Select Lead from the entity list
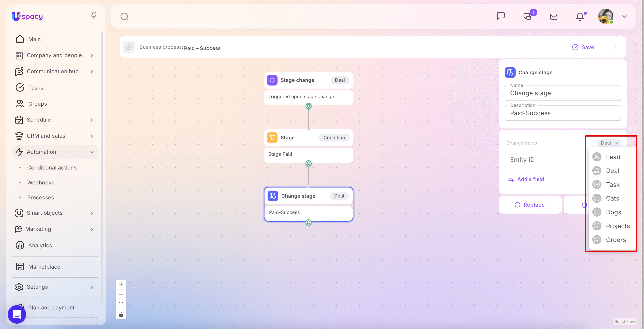This screenshot has height=329, width=644. click(x=613, y=157)
